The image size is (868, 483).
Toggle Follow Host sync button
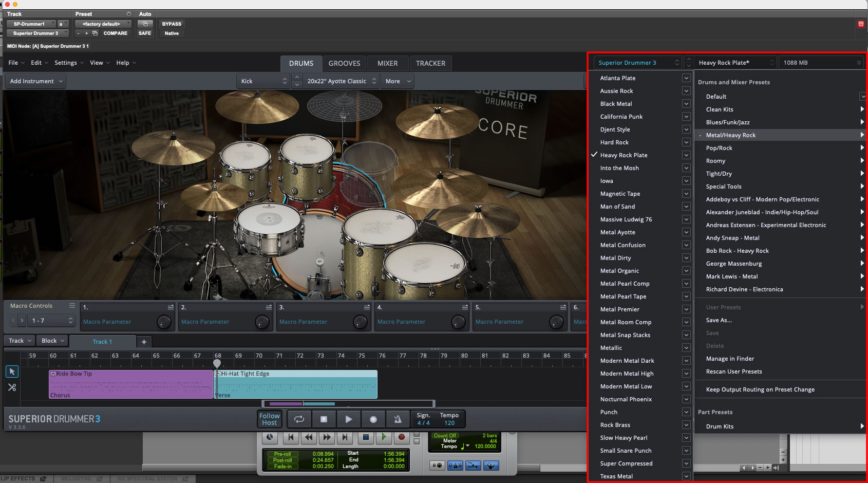pos(269,419)
